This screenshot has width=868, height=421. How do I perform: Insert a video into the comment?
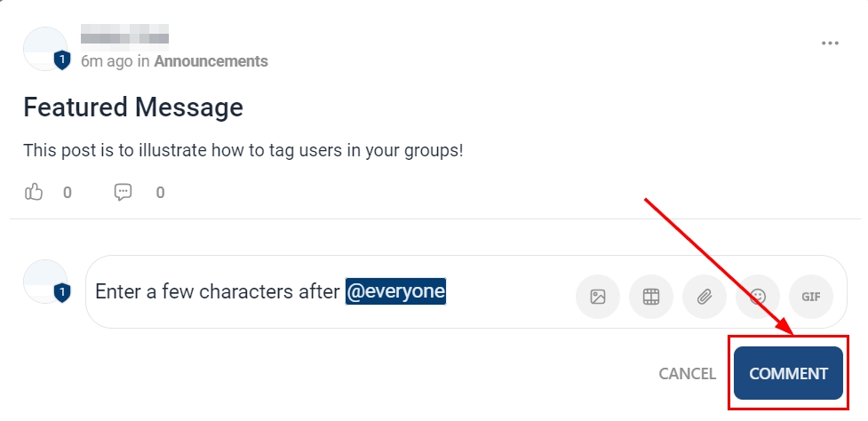point(651,296)
